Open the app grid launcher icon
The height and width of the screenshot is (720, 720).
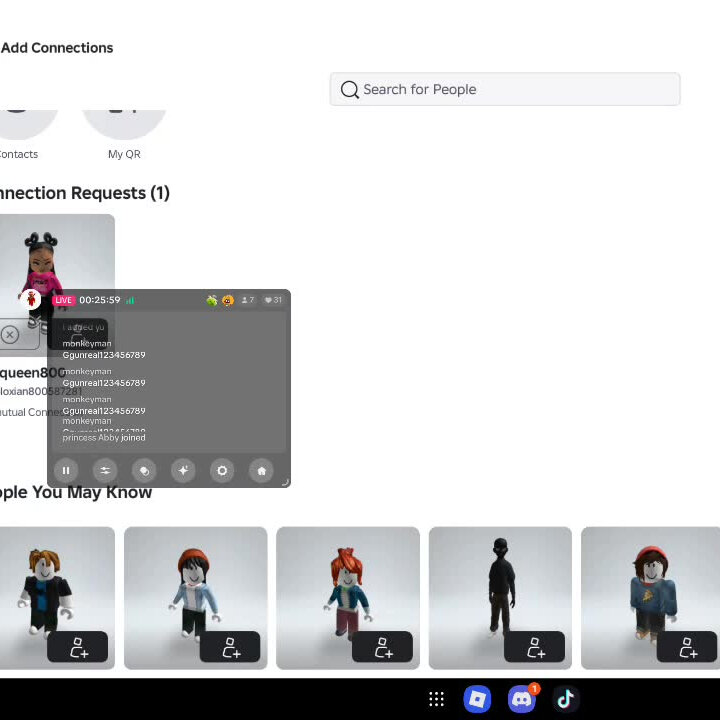point(436,699)
